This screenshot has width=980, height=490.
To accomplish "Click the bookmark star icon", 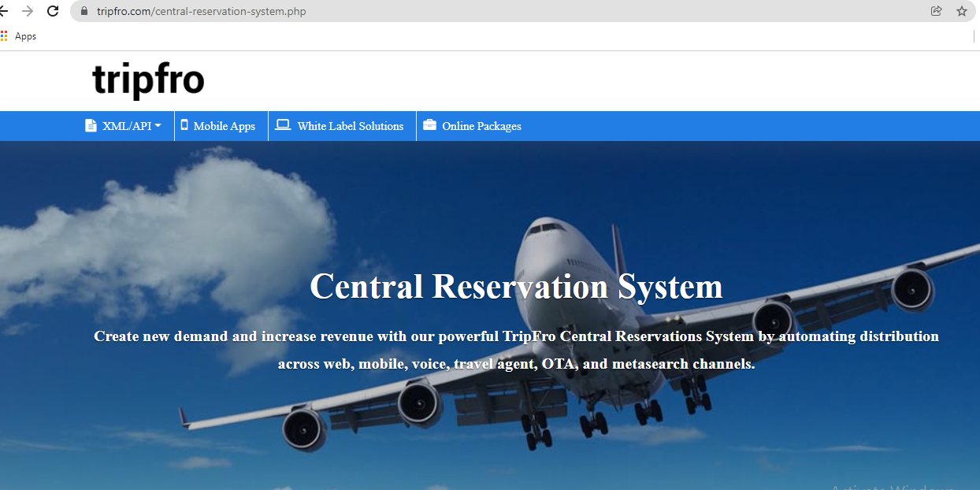I will [x=961, y=11].
